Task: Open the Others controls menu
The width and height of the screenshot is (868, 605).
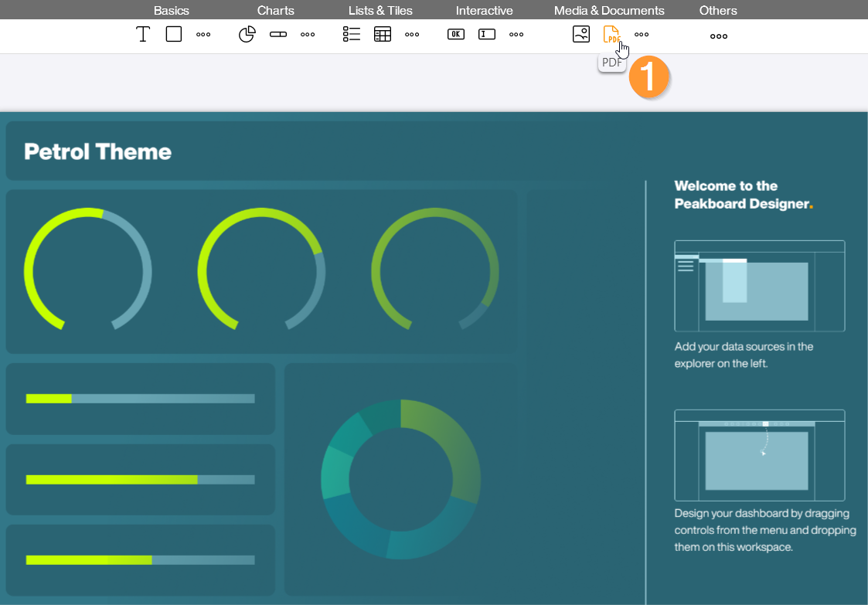Action: (x=719, y=36)
